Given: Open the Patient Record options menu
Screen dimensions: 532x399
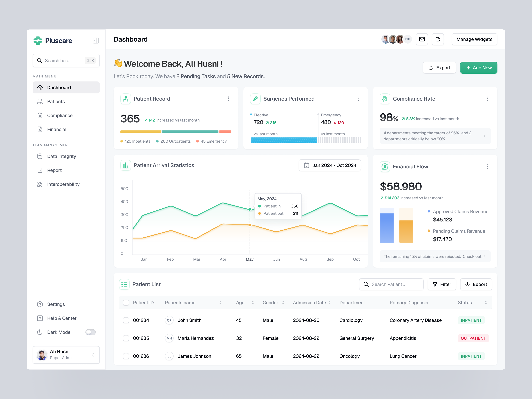Looking at the screenshot, I should click(x=228, y=99).
